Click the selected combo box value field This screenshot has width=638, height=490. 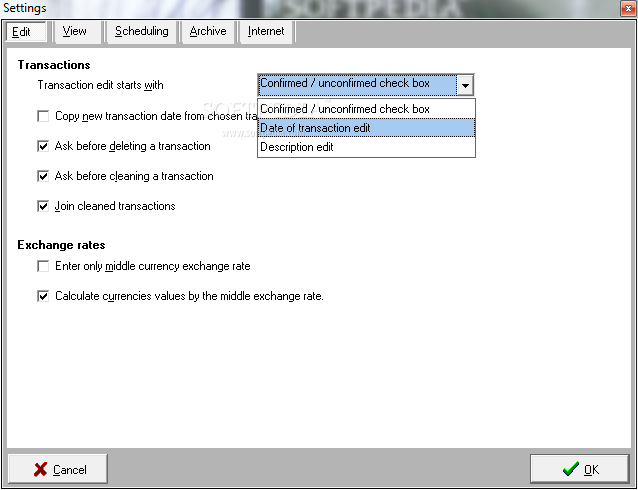click(357, 85)
